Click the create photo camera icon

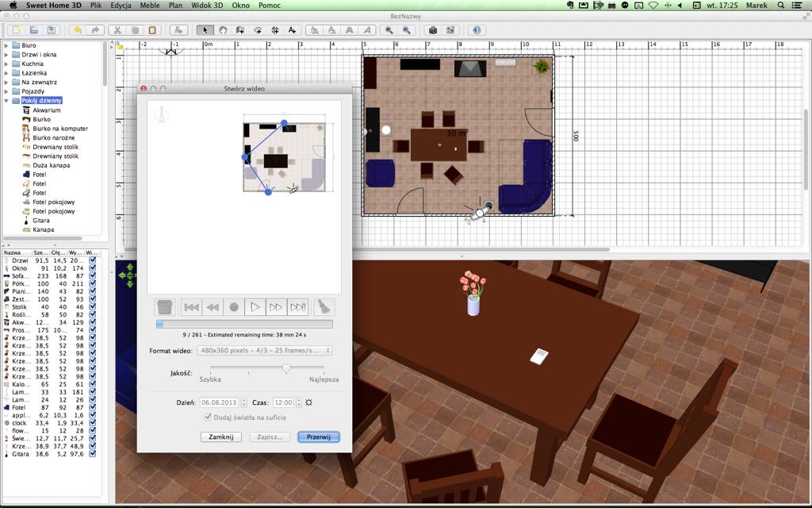click(x=432, y=30)
